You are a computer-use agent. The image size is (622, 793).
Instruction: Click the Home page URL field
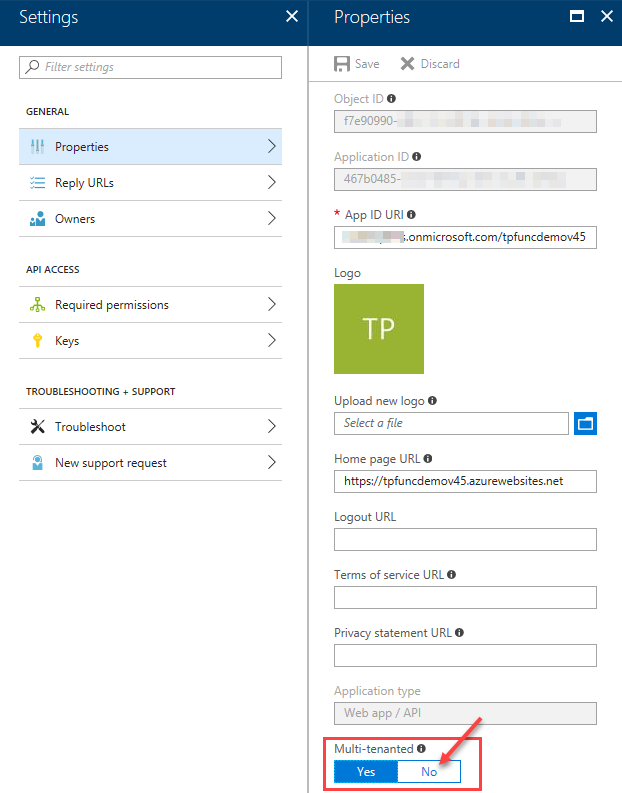pyautogui.click(x=465, y=481)
